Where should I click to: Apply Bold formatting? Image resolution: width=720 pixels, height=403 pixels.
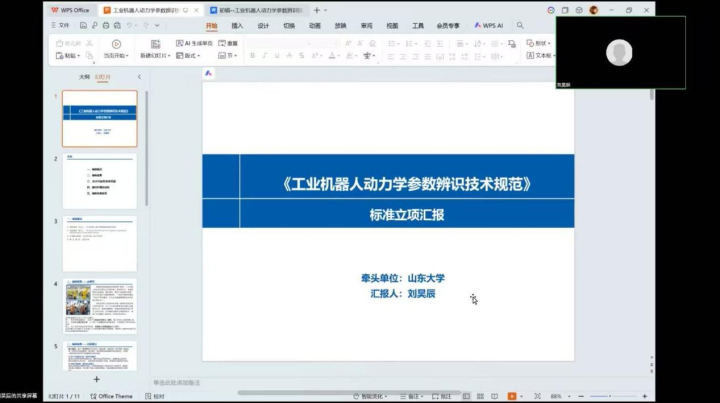click(x=253, y=56)
